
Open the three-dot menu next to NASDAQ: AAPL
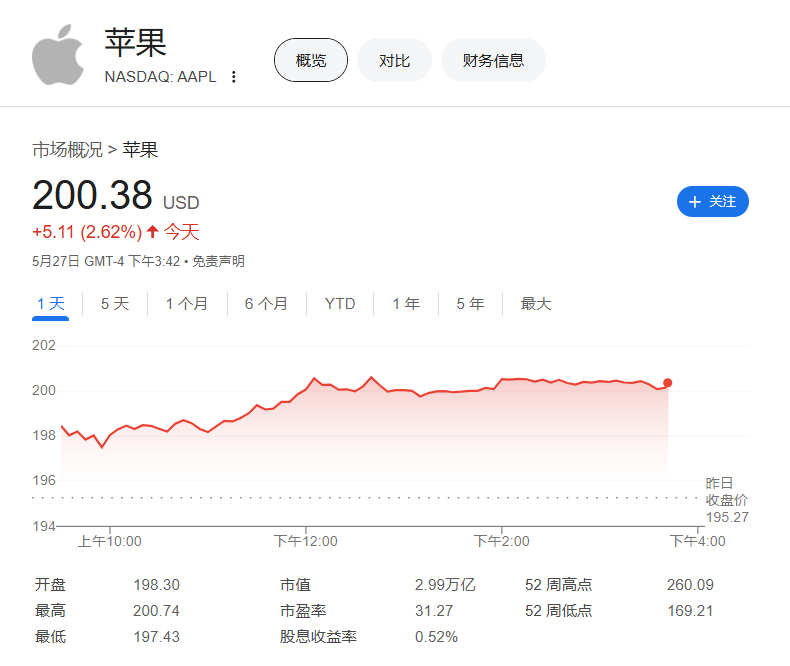[233, 77]
